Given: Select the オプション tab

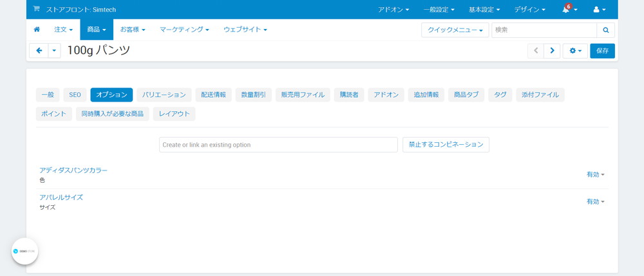Looking at the screenshot, I should click(x=111, y=95).
